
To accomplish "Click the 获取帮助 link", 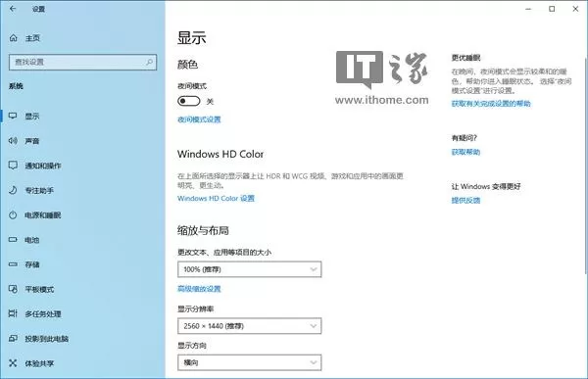I will 465,152.
